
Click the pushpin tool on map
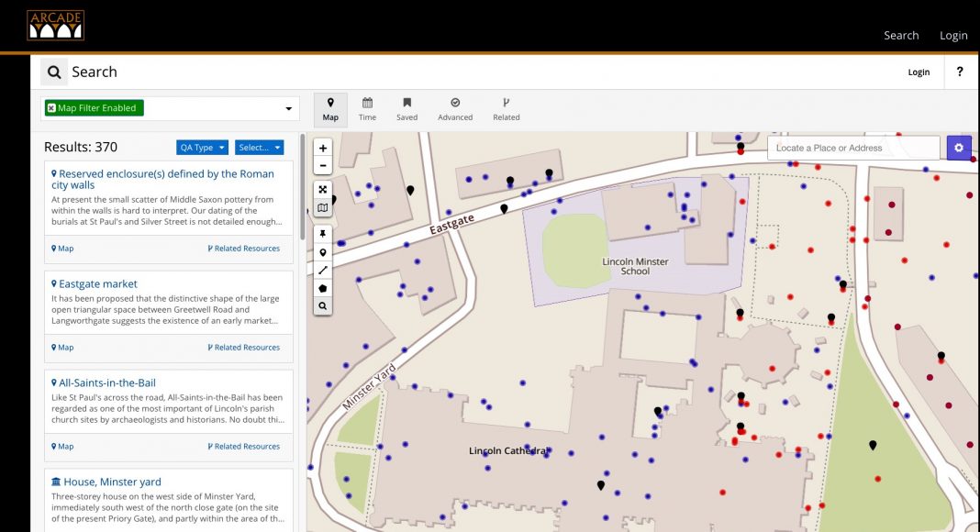point(323,234)
